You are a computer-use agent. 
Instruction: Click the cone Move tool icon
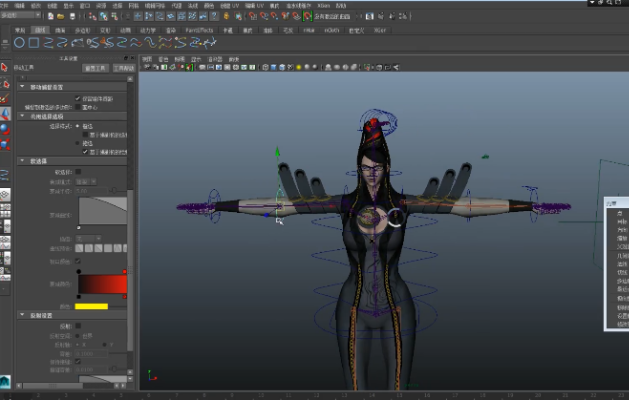tap(5, 114)
